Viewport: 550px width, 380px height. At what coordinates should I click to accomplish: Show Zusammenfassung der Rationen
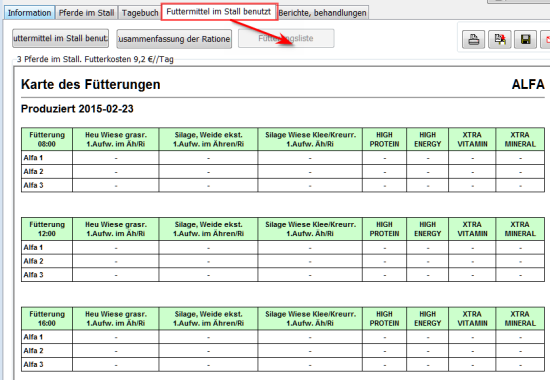pos(174,39)
